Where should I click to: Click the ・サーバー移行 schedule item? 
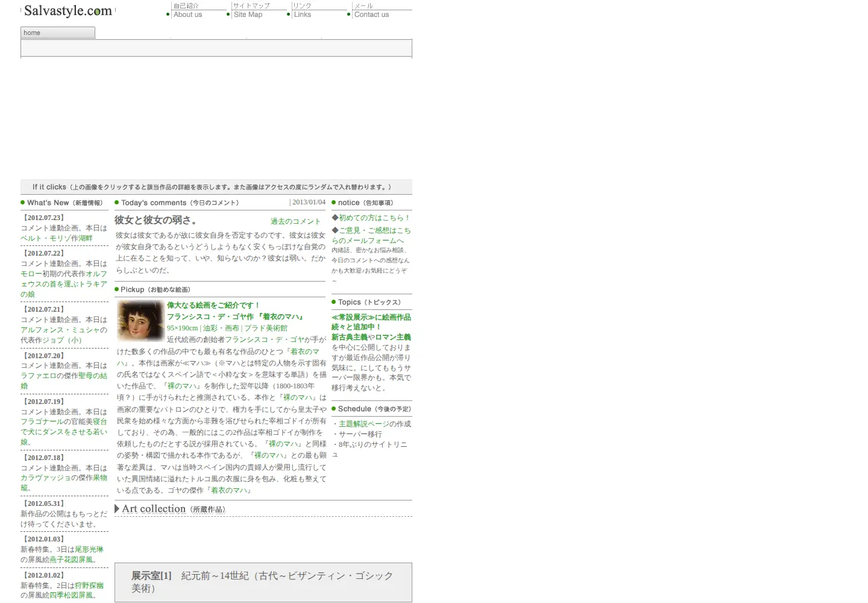357,434
